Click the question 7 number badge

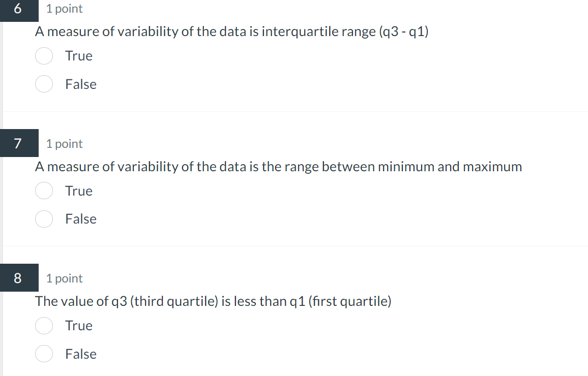[x=19, y=143]
